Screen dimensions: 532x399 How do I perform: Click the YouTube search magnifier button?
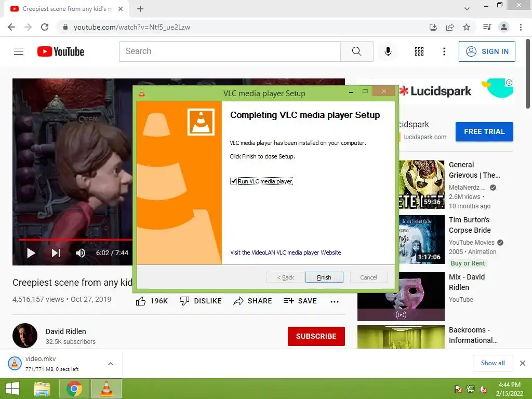[x=356, y=51]
